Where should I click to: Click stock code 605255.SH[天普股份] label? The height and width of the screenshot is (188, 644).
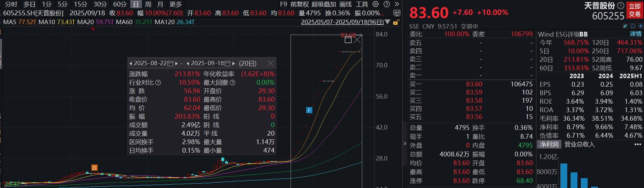(x=33, y=13)
